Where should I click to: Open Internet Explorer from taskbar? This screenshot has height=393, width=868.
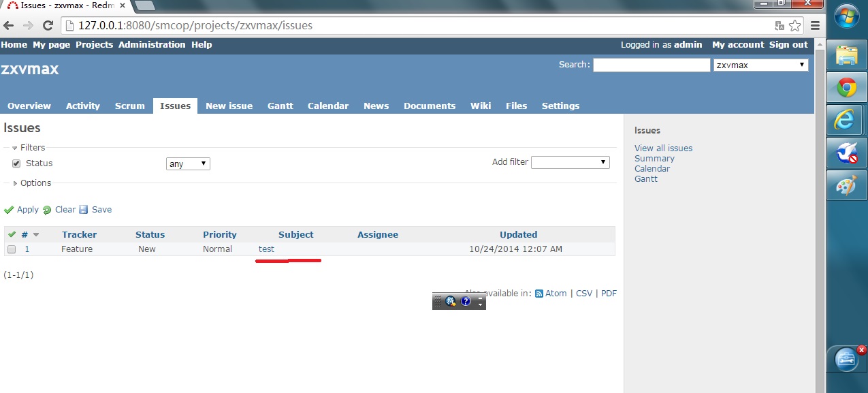[846, 120]
